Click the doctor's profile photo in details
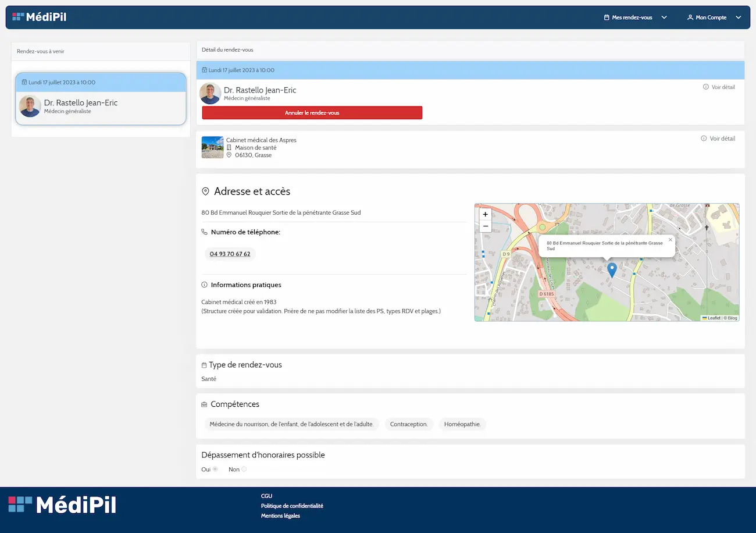Image resolution: width=756 pixels, height=533 pixels. [x=210, y=94]
